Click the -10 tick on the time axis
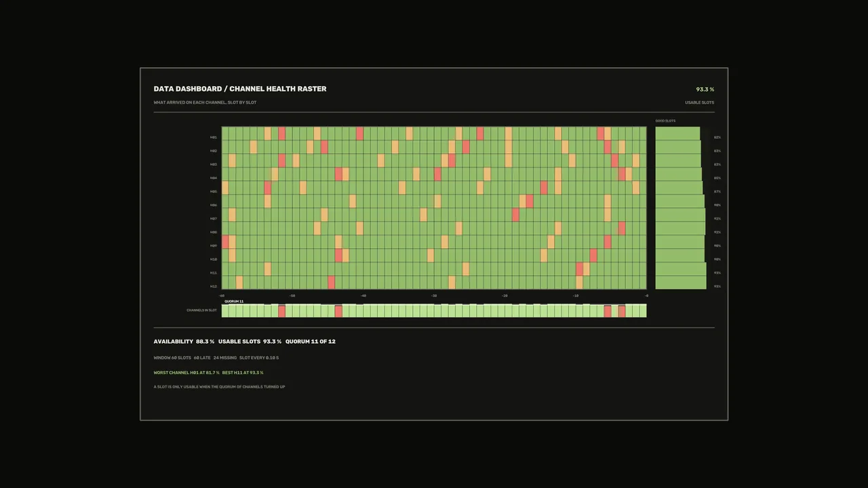The width and height of the screenshot is (868, 488). [576, 296]
